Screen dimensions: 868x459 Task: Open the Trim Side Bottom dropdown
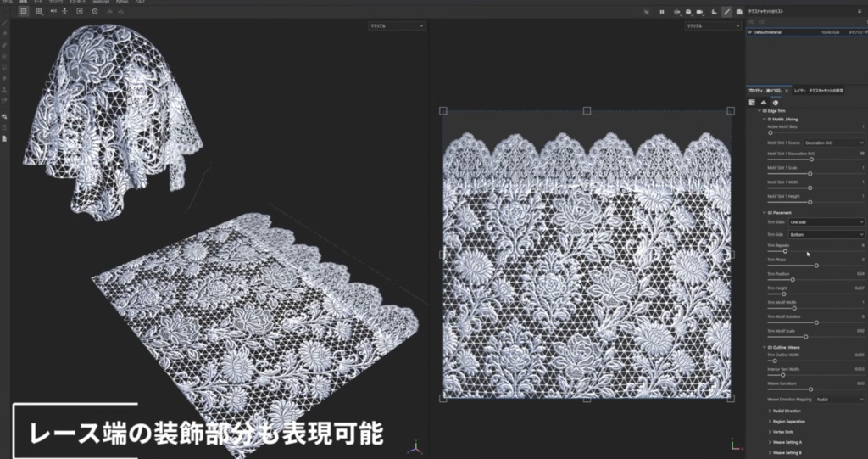tap(826, 234)
